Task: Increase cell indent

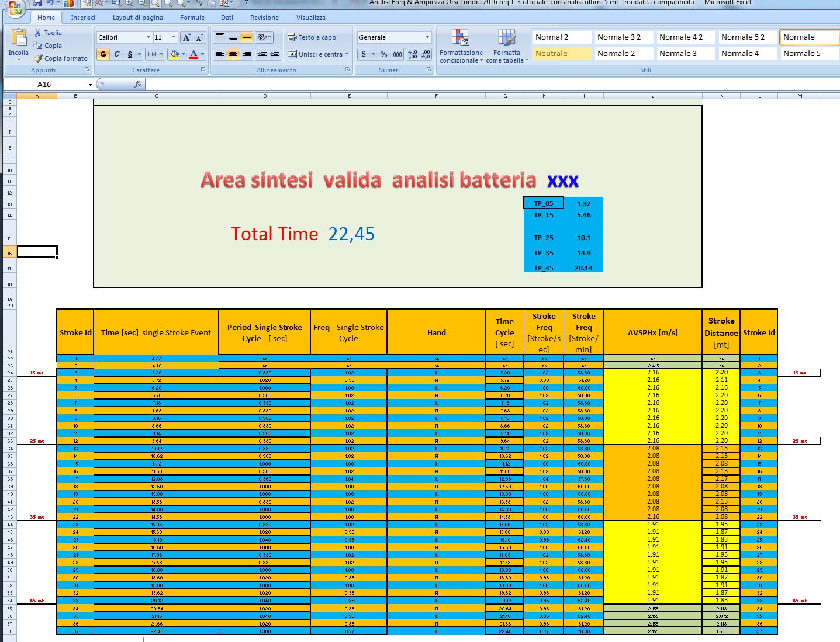Action: click(x=275, y=54)
